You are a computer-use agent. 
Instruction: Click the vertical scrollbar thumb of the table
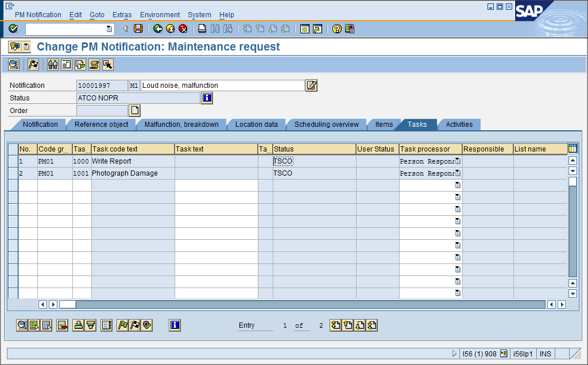[572, 181]
